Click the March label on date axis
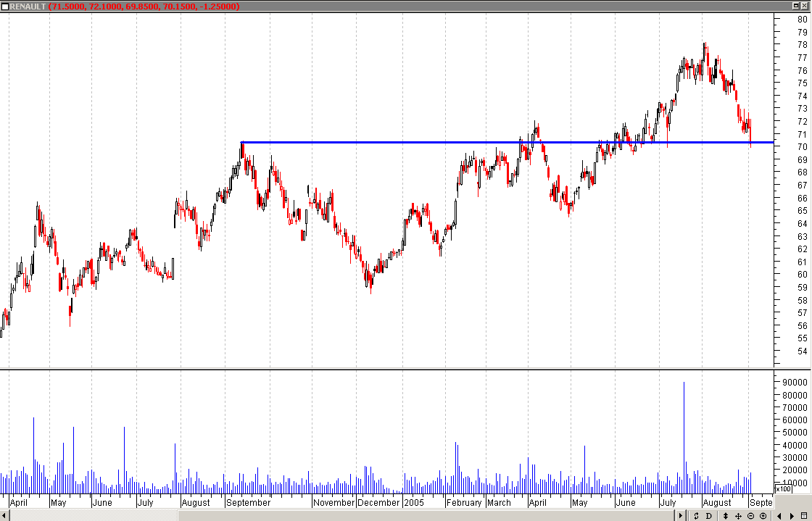 pos(499,502)
